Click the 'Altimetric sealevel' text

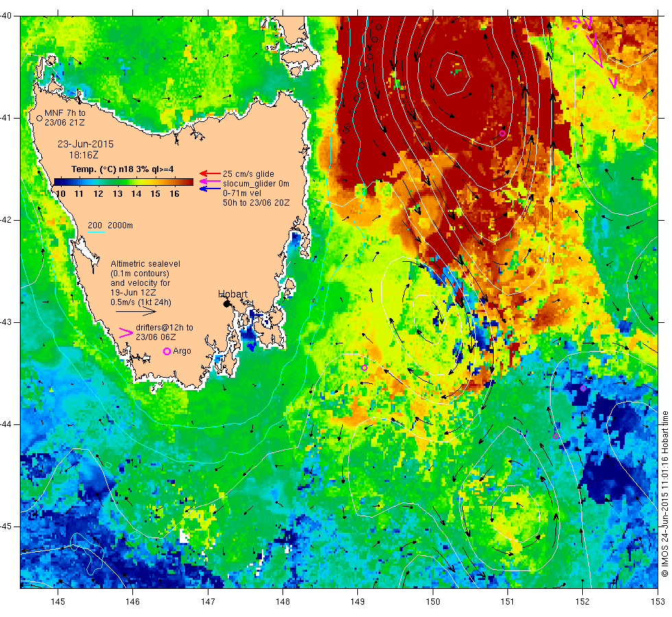[145, 264]
